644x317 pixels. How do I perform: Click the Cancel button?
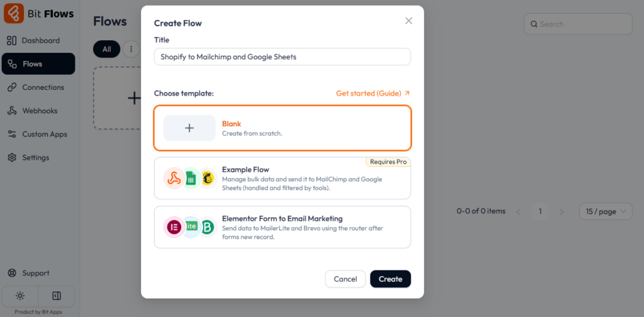pyautogui.click(x=345, y=279)
